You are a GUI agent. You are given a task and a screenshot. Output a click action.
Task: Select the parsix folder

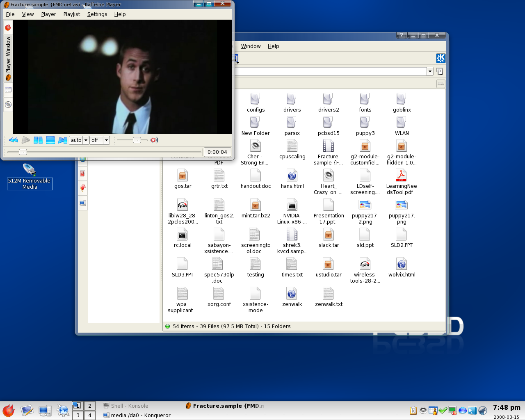292,126
